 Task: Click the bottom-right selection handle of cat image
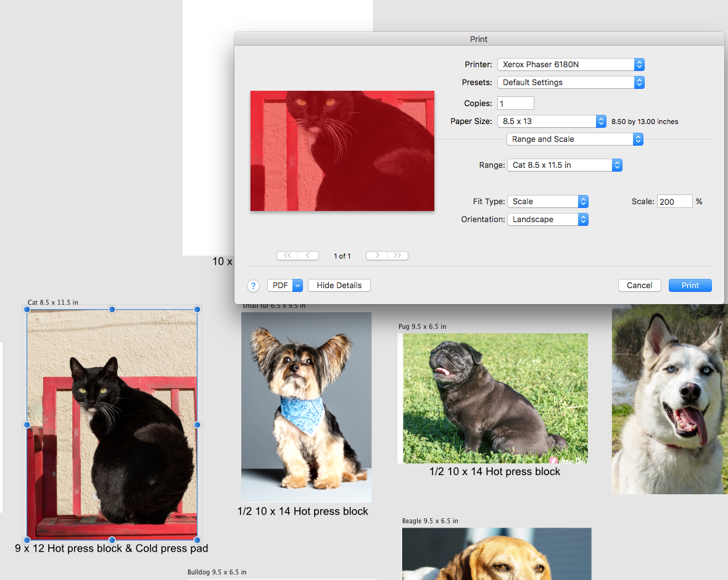point(197,540)
